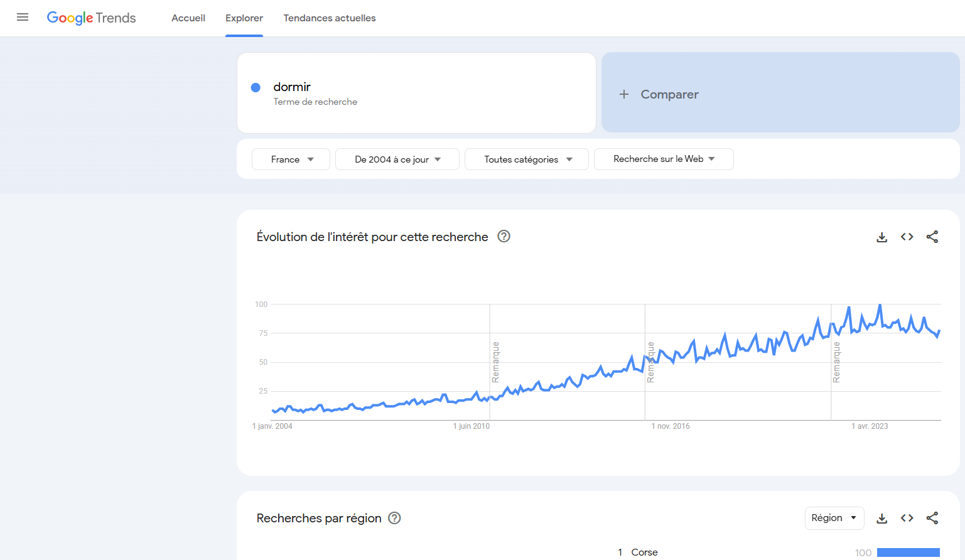This screenshot has height=560, width=965.
Task: Click the blue dot beside dormir
Action: coord(256,88)
